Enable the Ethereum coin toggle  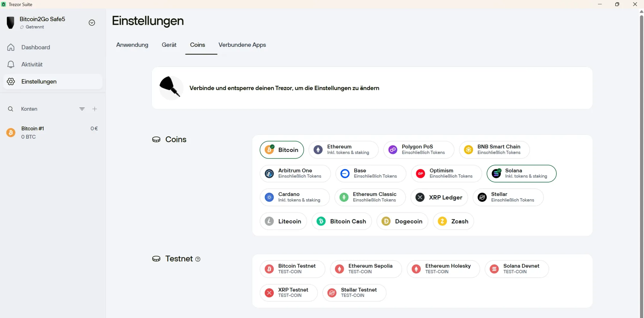[x=343, y=150]
